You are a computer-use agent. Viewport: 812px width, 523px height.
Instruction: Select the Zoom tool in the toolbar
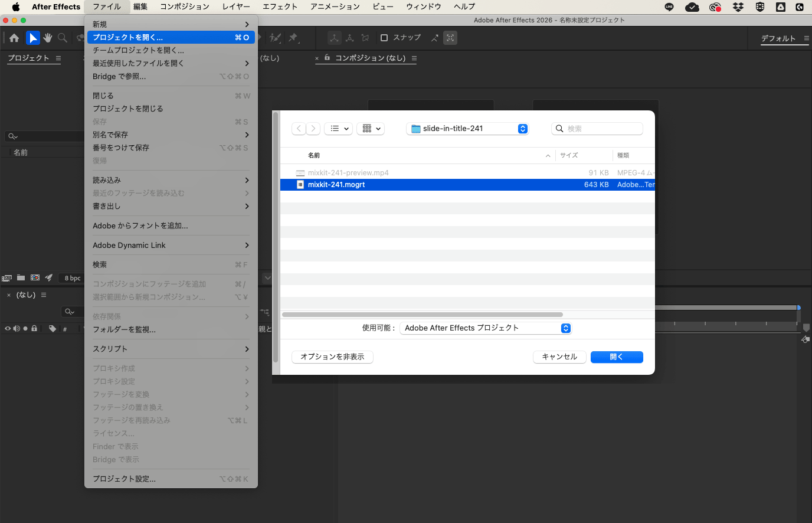pos(62,37)
